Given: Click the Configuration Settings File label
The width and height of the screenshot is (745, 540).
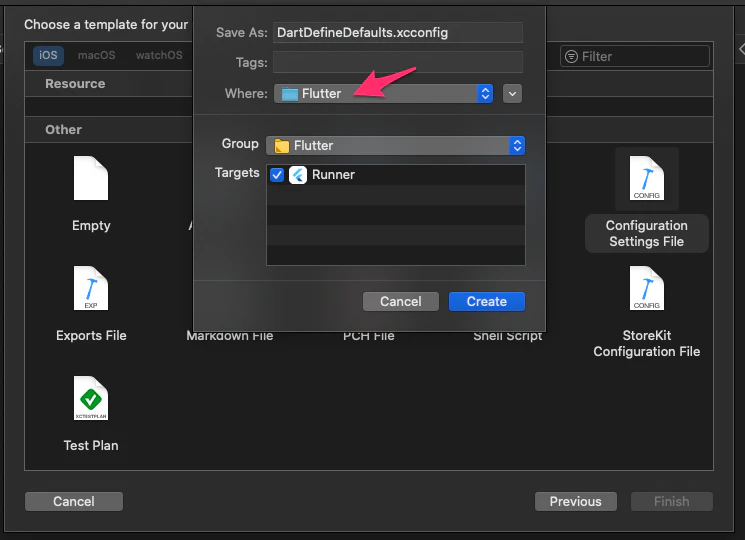Looking at the screenshot, I should pyautogui.click(x=647, y=233).
